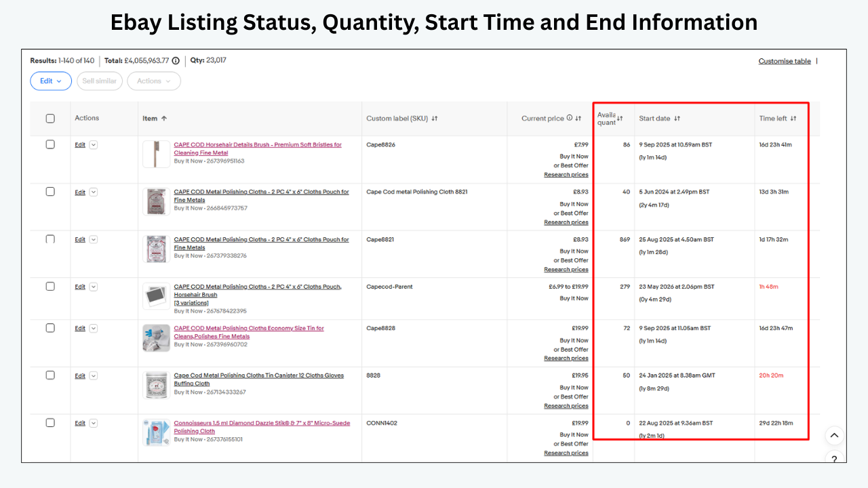This screenshot has width=868, height=488.
Task: Click the info icon in Current price header
Action: tap(570, 118)
